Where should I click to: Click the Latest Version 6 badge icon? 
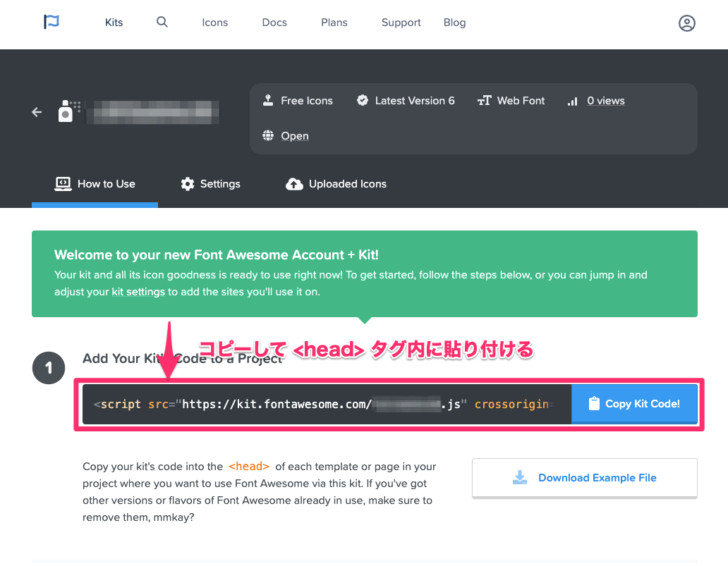[x=363, y=100]
